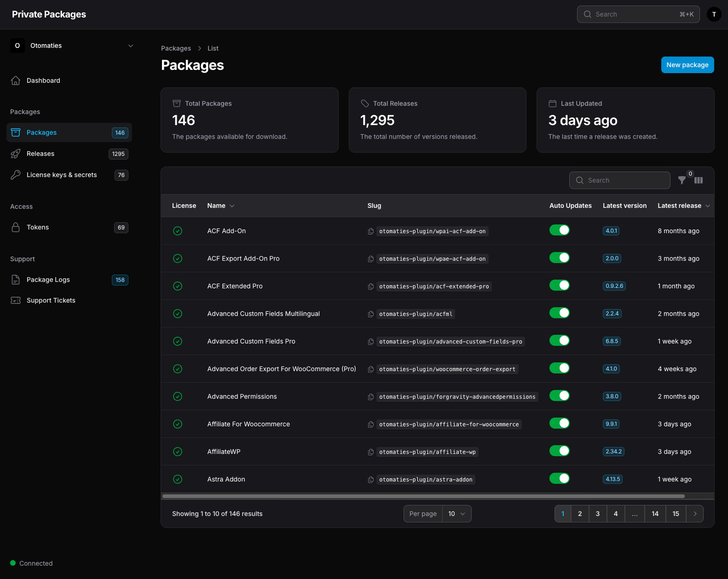Toggle auto updates for Astra Addon
This screenshot has height=579, width=728.
(x=560, y=478)
